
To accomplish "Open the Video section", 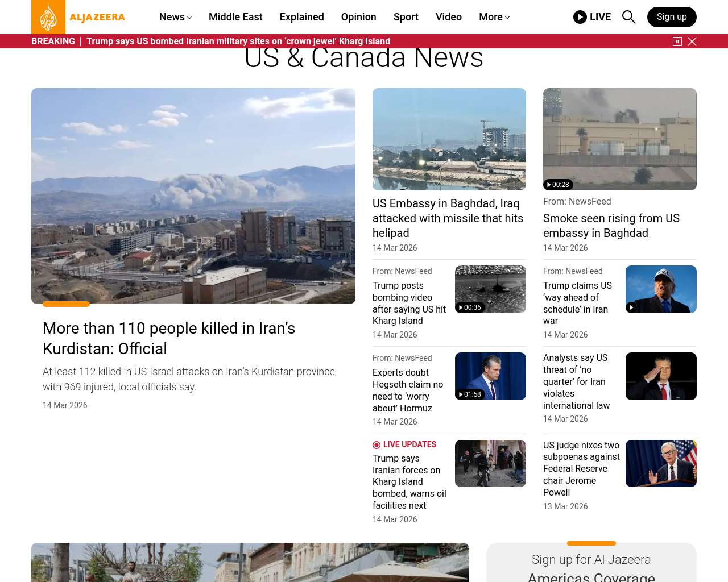I will 449,17.
